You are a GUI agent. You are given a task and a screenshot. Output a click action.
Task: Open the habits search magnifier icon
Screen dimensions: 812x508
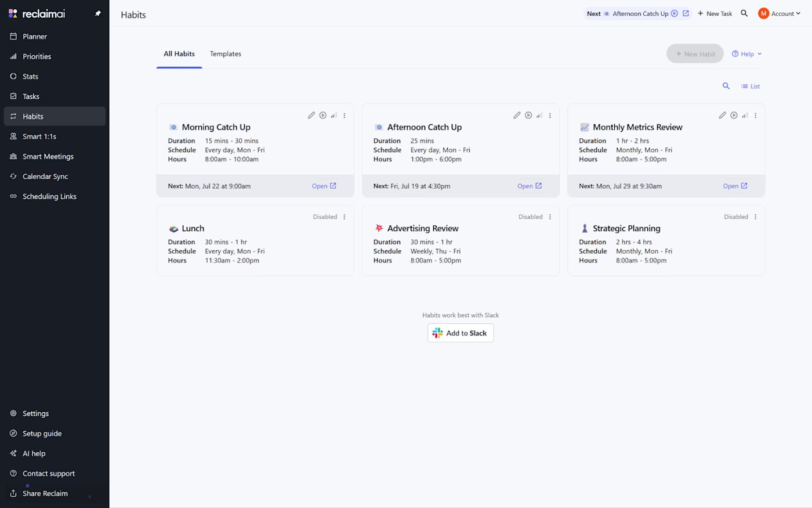click(x=726, y=86)
